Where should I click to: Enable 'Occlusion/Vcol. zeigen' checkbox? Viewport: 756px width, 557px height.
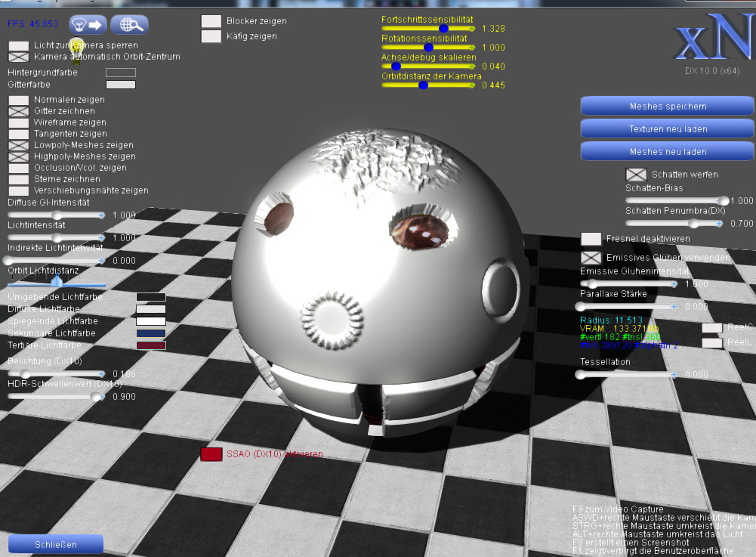(19, 168)
